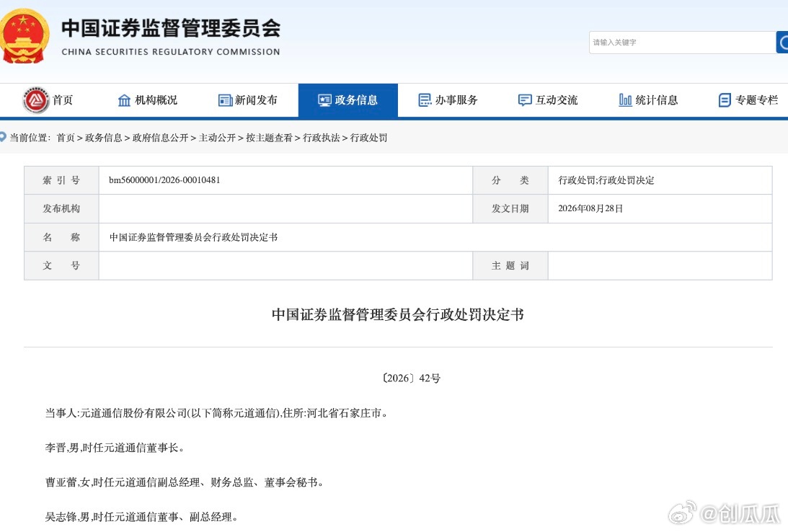Screen dimensions: 788x532
Task: Click the index number bm56000001/2026-00010481
Action: click(x=164, y=179)
